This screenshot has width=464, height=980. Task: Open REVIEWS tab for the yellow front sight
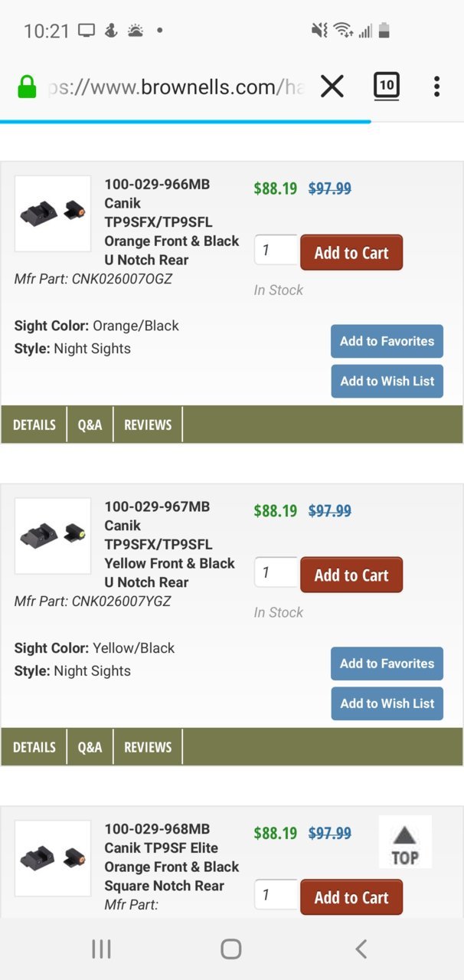(x=148, y=747)
